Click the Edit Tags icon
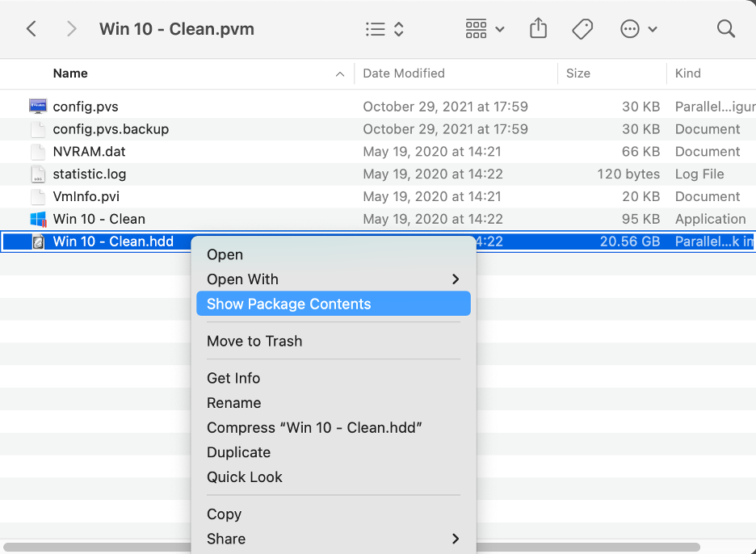The height and width of the screenshot is (554, 756). [582, 29]
